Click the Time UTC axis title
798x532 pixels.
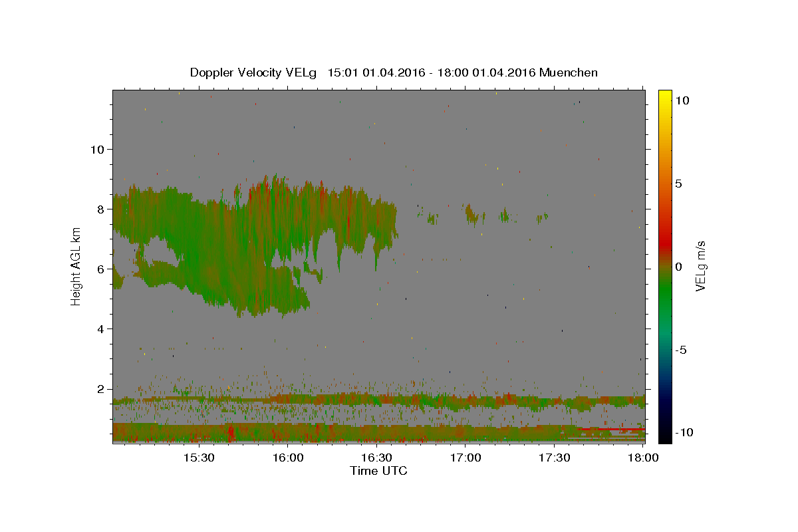[x=378, y=471]
